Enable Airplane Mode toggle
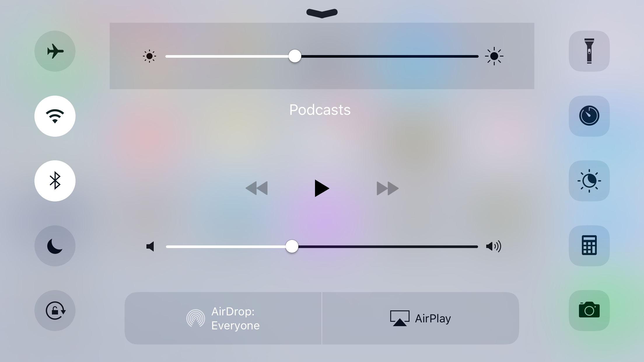Image resolution: width=644 pixels, height=362 pixels. pos(55,51)
